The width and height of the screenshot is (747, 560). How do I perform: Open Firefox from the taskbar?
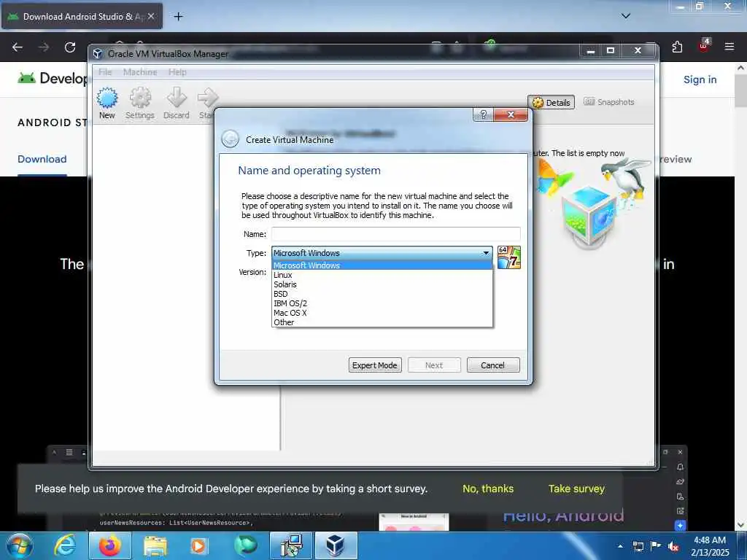point(110,545)
